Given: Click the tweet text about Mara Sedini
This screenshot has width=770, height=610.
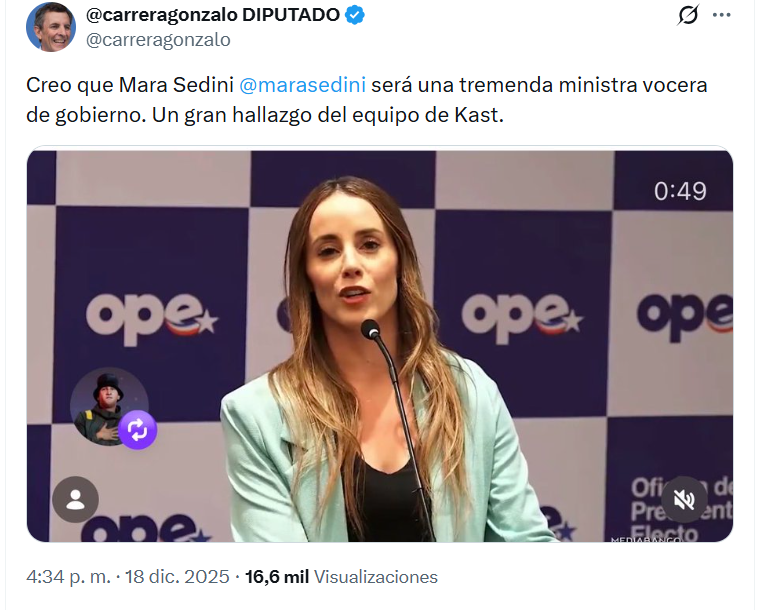Looking at the screenshot, I should [x=366, y=100].
